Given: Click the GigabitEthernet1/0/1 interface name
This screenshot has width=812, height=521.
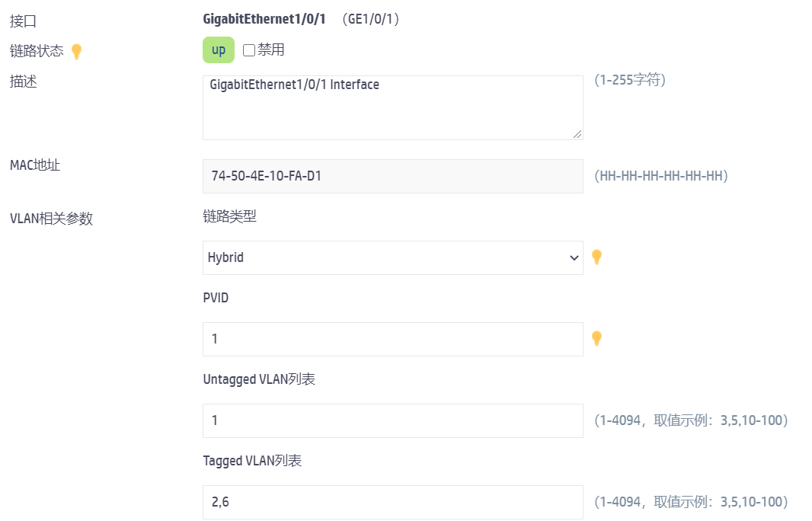Looking at the screenshot, I should 264,19.
